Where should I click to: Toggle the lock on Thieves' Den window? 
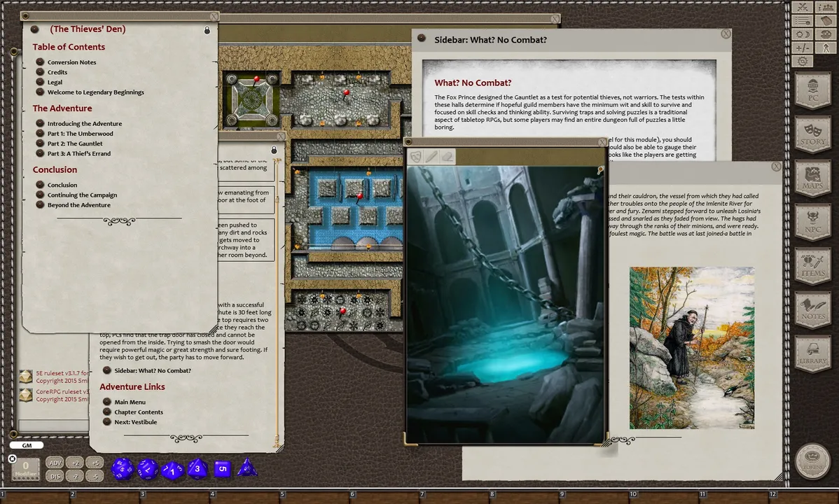(x=207, y=31)
